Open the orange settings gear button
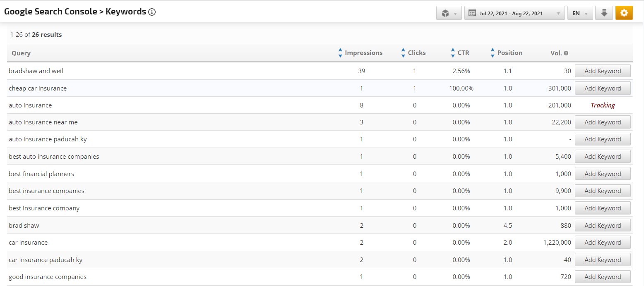The height and width of the screenshot is (286, 644). pos(624,13)
